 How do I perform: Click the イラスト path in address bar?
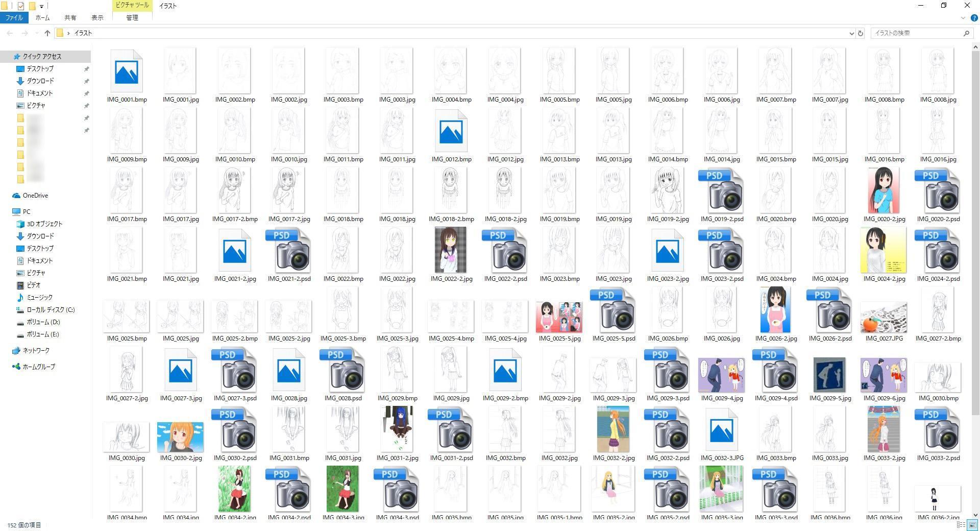(83, 33)
